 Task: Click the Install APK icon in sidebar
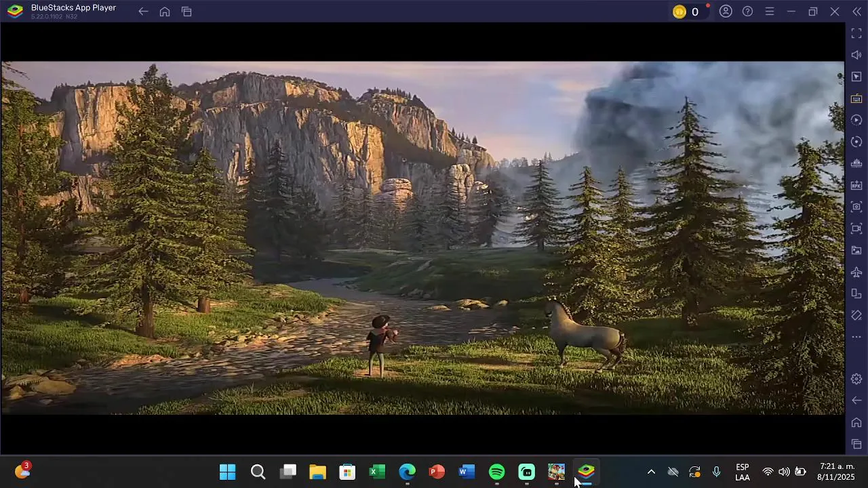856,185
